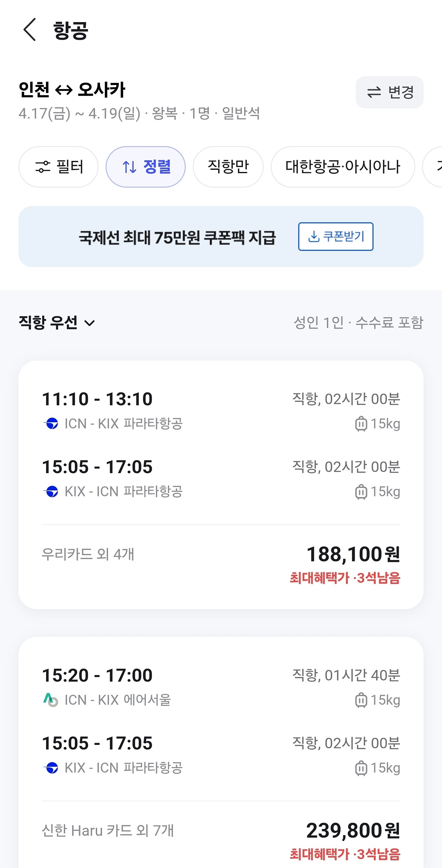Expand the 직항 우선 sort dropdown
442x868 pixels.
[x=57, y=323]
